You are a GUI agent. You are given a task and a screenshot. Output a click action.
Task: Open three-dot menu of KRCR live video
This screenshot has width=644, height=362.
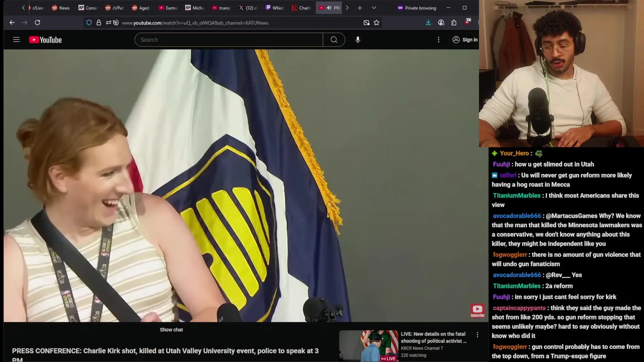(x=477, y=335)
